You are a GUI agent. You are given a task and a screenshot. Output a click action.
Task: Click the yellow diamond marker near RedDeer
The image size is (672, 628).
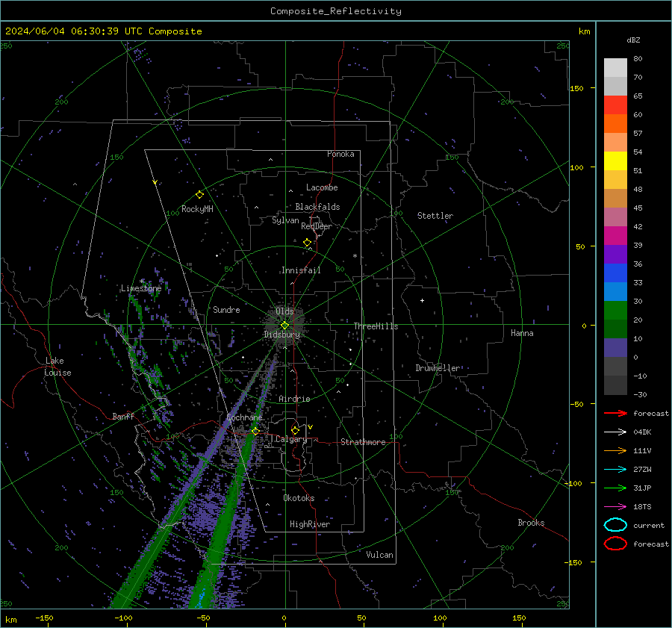tap(307, 243)
